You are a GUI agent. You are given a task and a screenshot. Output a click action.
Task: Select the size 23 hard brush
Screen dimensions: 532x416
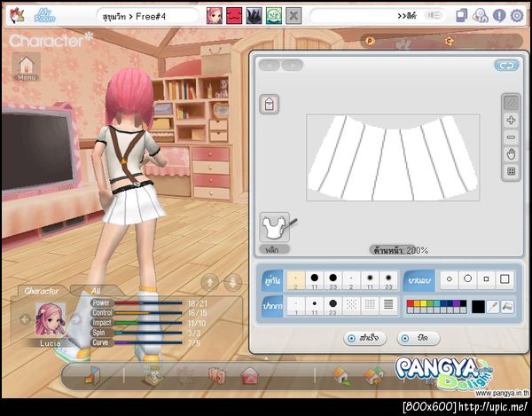(332, 280)
